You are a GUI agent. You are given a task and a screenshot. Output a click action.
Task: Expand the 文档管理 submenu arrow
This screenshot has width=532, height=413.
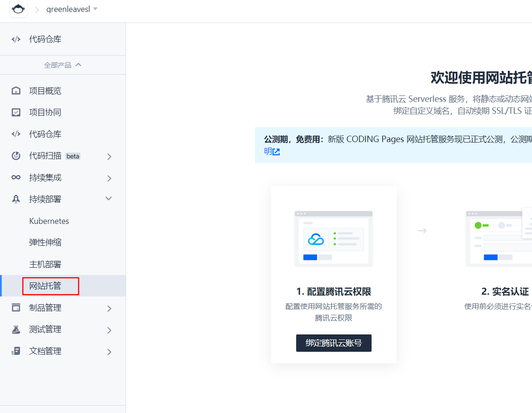(x=109, y=352)
